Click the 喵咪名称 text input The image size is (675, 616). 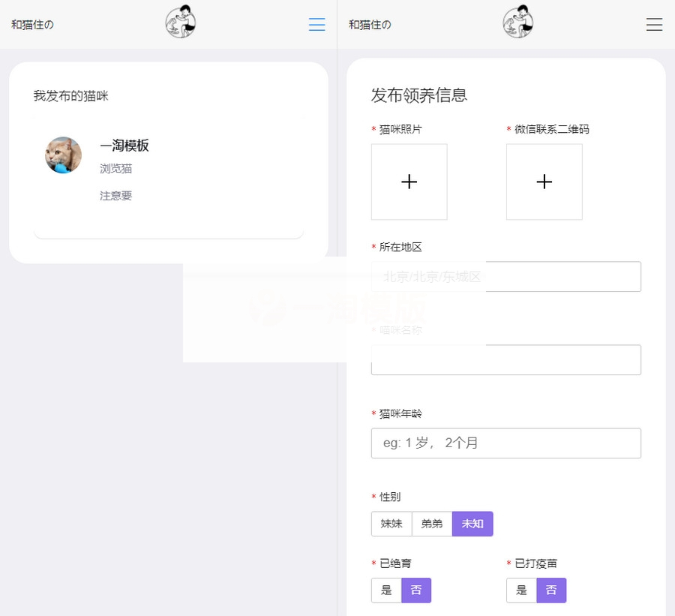click(x=505, y=360)
